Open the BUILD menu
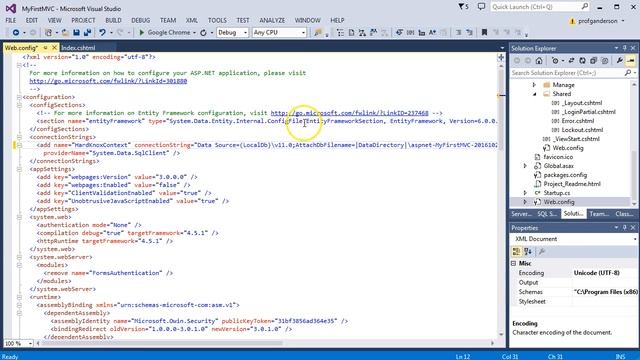640x360 pixels. [x=113, y=20]
